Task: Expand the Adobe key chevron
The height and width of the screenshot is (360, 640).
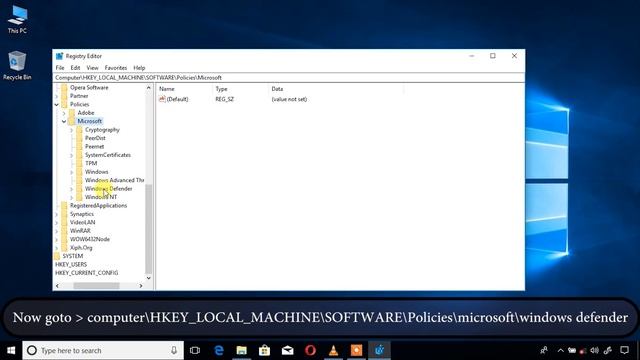Action: coord(64,113)
